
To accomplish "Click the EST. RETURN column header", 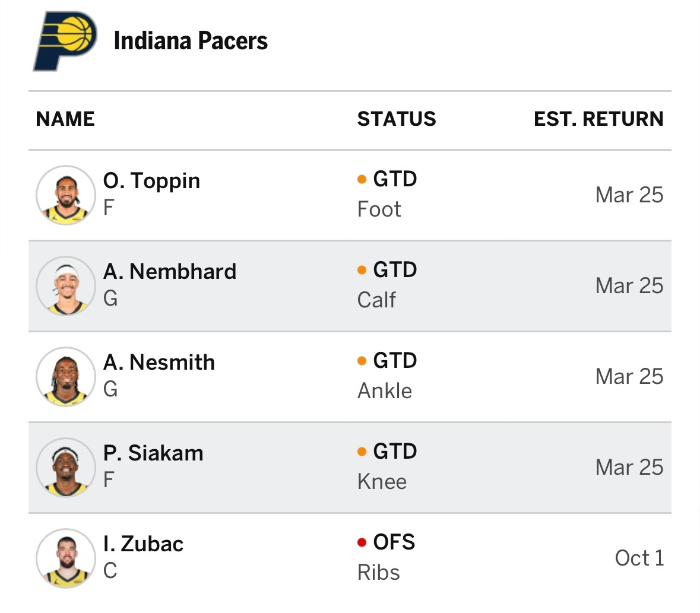I will 598,119.
